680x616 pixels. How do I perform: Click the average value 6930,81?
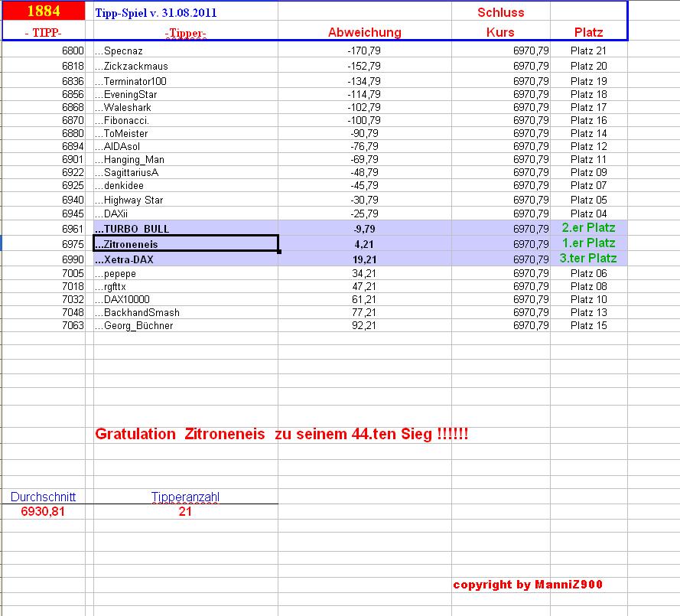coord(43,511)
